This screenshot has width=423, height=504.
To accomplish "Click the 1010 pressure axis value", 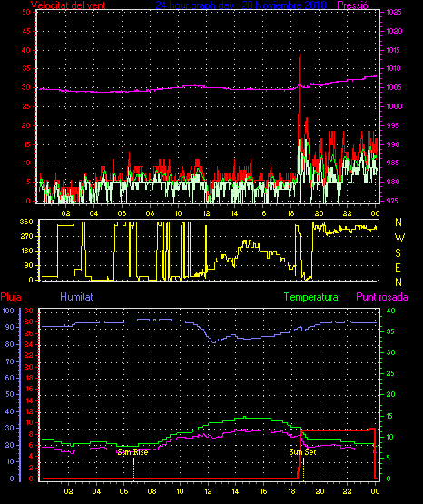I will (x=393, y=68).
